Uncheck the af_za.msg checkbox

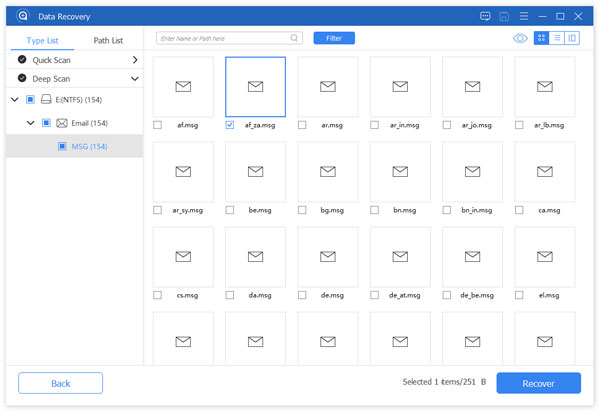click(x=230, y=125)
